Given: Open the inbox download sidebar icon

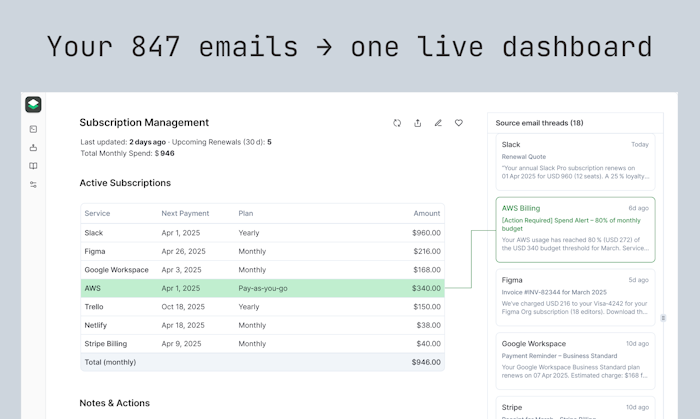Looking at the screenshot, I should (33, 148).
